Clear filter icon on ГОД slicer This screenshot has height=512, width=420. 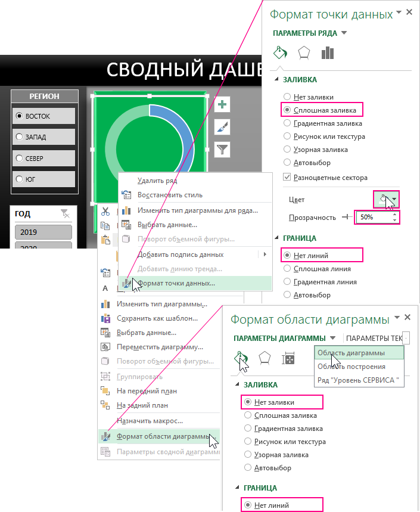point(66,213)
